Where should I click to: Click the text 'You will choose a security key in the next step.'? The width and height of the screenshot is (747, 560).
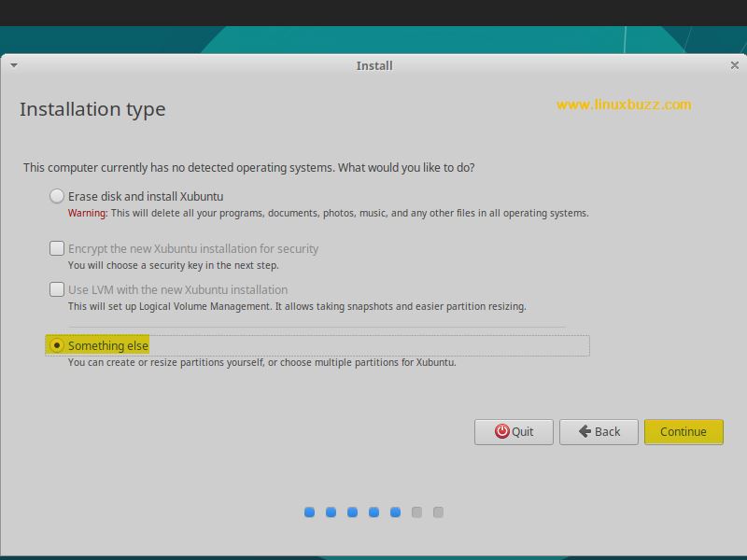[174, 265]
